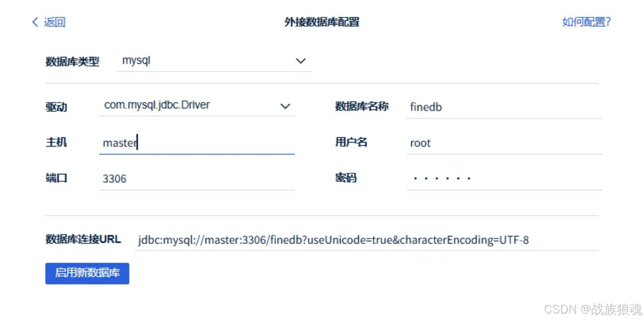Focus the 主机 field containing master
Image resolution: width=644 pixels, height=320 pixels.
coord(197,143)
